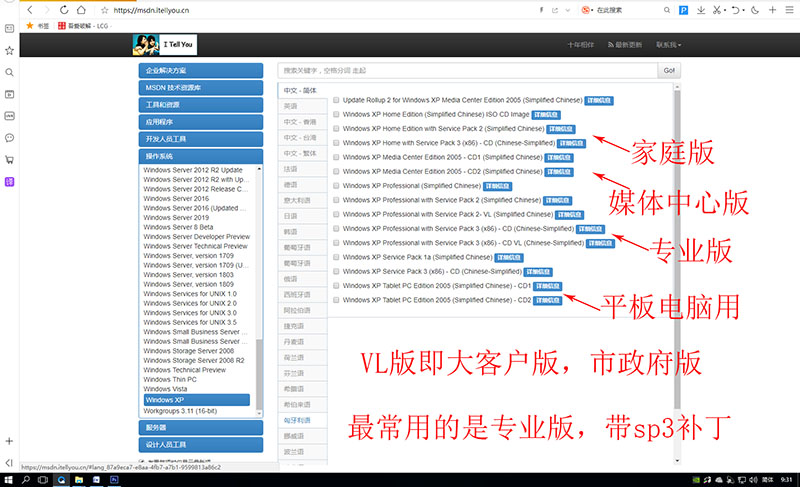Open the blue P extension icon
800x487 pixels.
(x=683, y=10)
